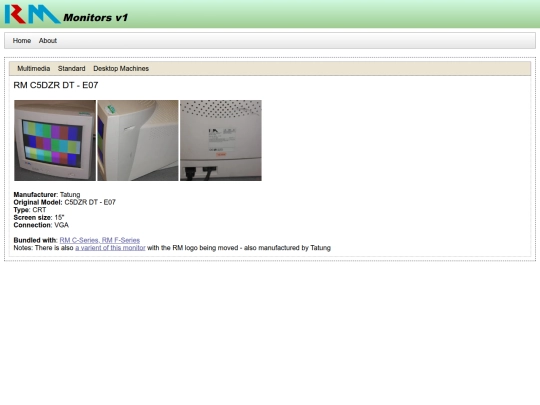Open the Home menu item
The image size is (540, 405).
tap(22, 41)
